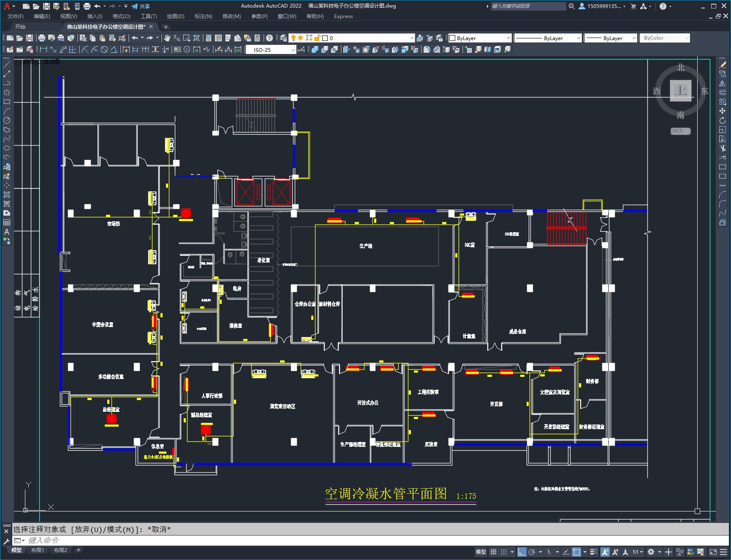Click the Plot printer icon in the quick access toolbar

click(87, 6)
